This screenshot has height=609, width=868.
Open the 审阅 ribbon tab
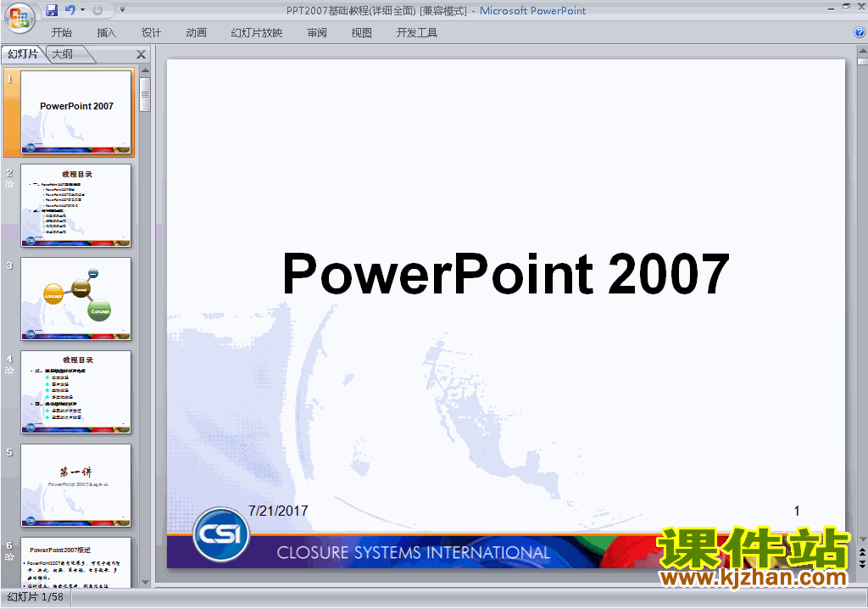(317, 33)
